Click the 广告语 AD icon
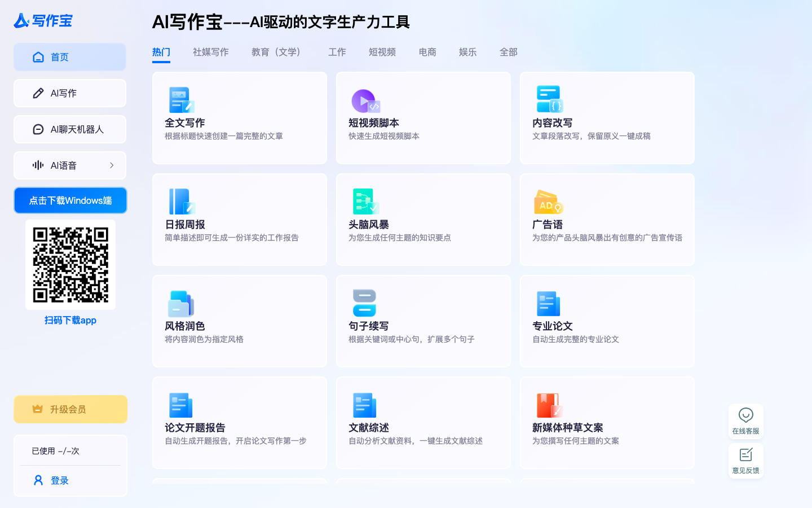The height and width of the screenshot is (508, 812). [x=549, y=202]
